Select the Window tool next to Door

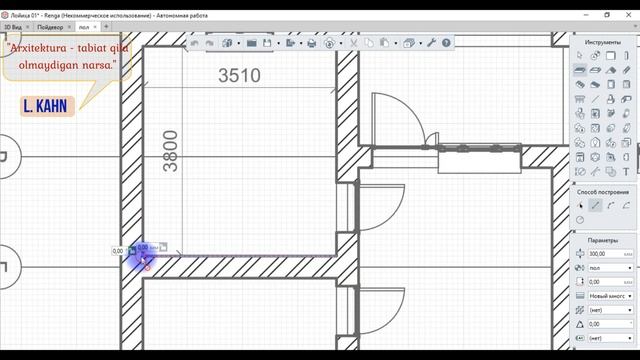coord(626,84)
